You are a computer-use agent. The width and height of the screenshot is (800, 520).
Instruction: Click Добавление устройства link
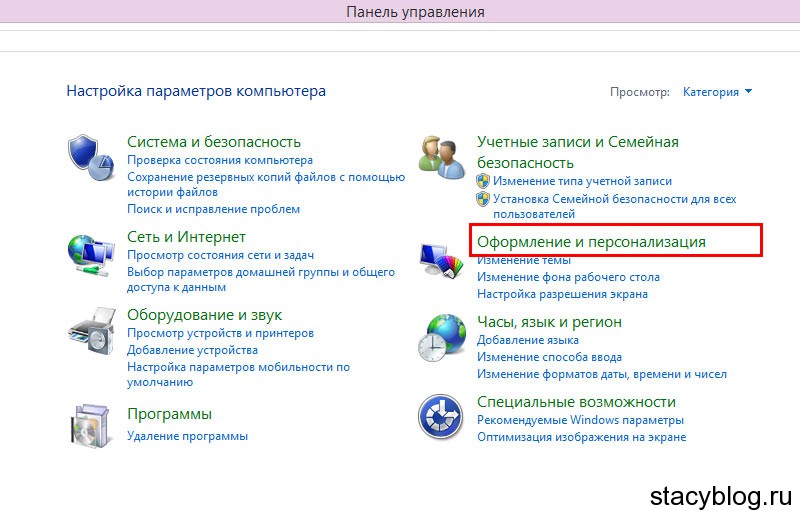[192, 350]
